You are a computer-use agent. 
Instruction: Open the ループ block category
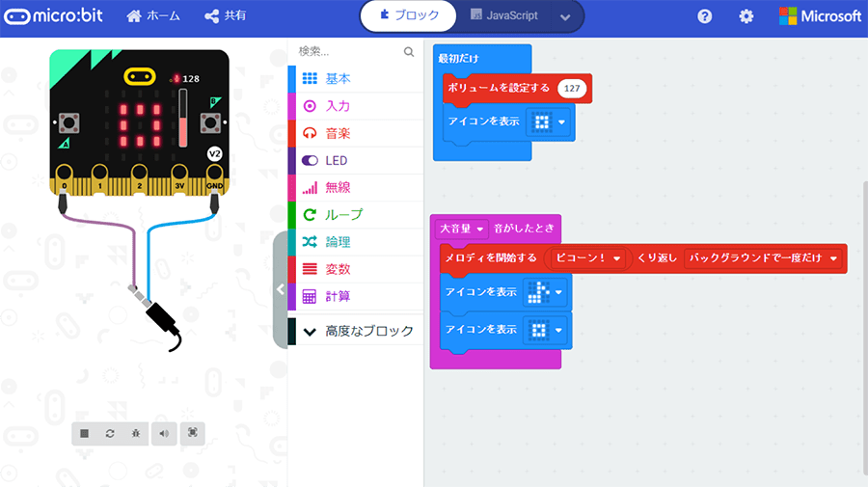[x=355, y=215]
